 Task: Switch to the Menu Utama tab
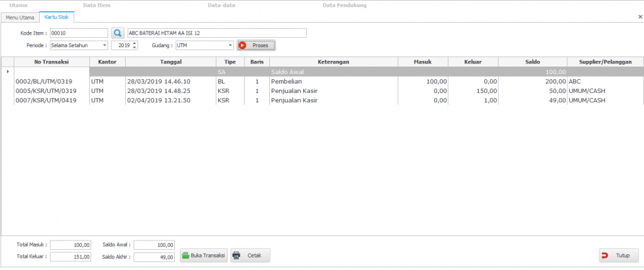tap(20, 18)
